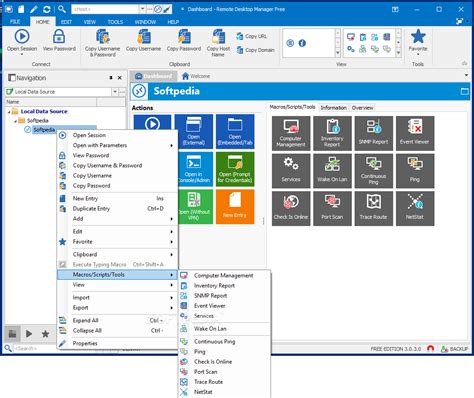Screen dimensions: 474x398
Task: Run the Check Is Online tile
Action: click(x=291, y=208)
